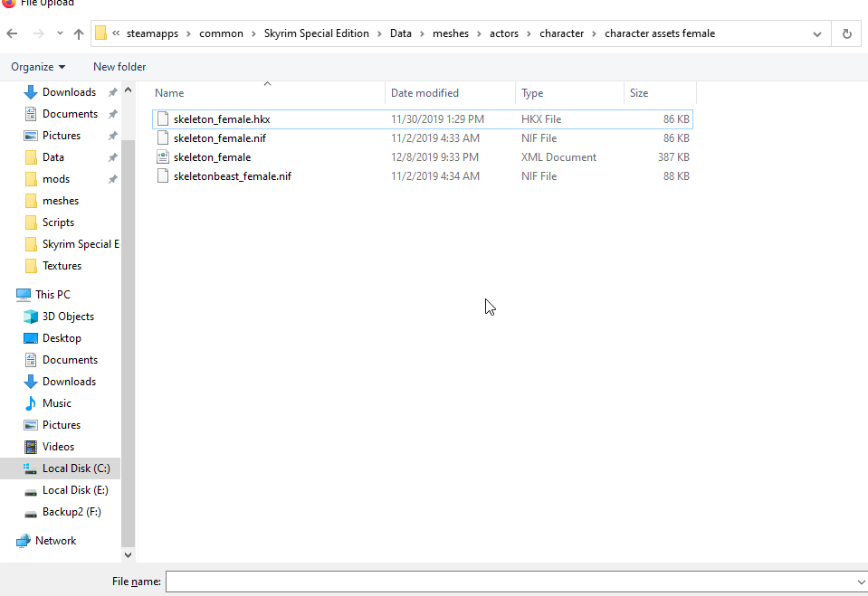Open Music in the navigation pane
This screenshot has width=868, height=596.
point(56,403)
